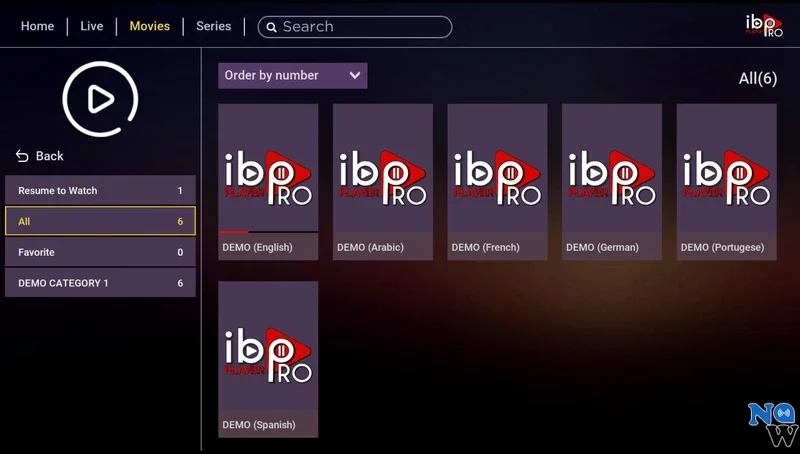This screenshot has width=800, height=454.
Task: Click the search magnifier icon
Action: pos(270,27)
